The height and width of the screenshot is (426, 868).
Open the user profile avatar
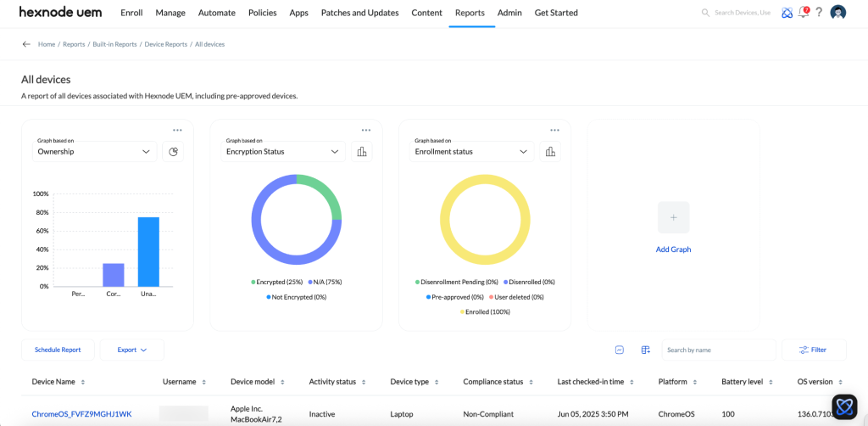tap(838, 13)
